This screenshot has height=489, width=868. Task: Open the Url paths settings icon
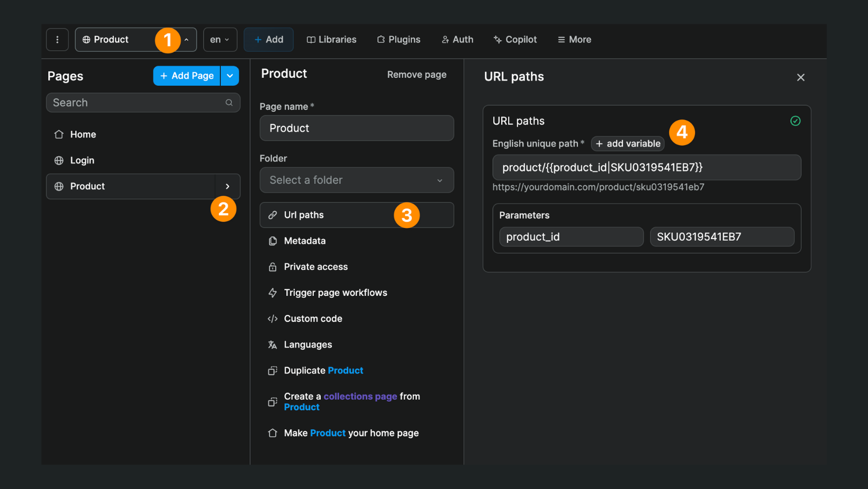(x=273, y=215)
